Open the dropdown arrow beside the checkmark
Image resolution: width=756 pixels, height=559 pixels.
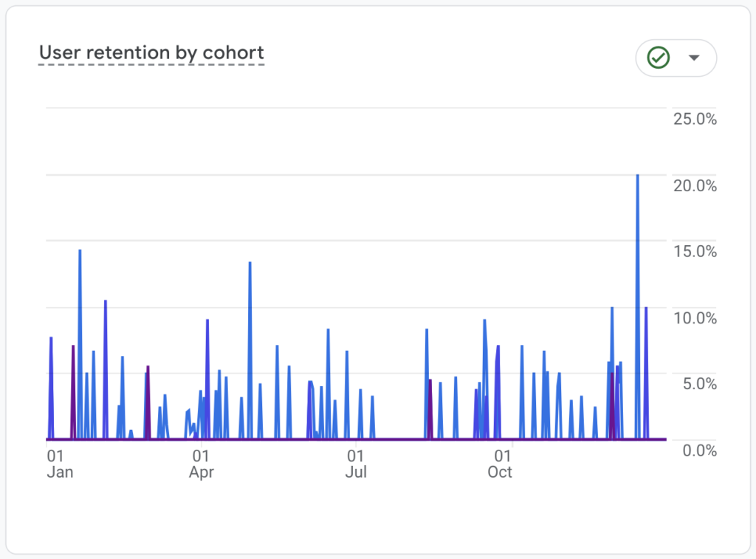click(693, 58)
